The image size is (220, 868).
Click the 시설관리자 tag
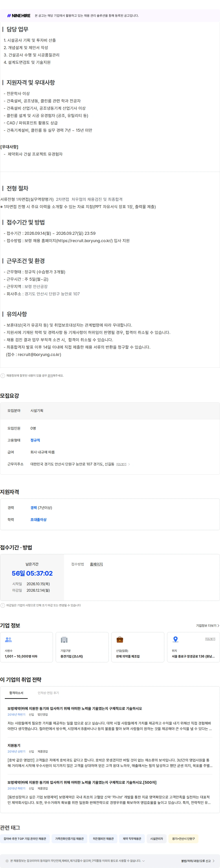click(157, 839)
